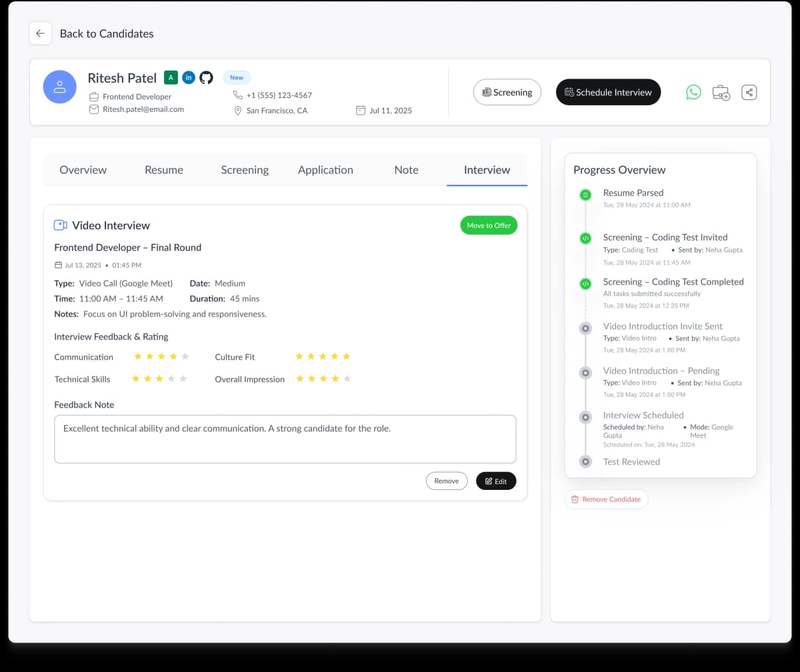The width and height of the screenshot is (800, 672).
Task: Click the back arrow button
Action: tap(40, 33)
